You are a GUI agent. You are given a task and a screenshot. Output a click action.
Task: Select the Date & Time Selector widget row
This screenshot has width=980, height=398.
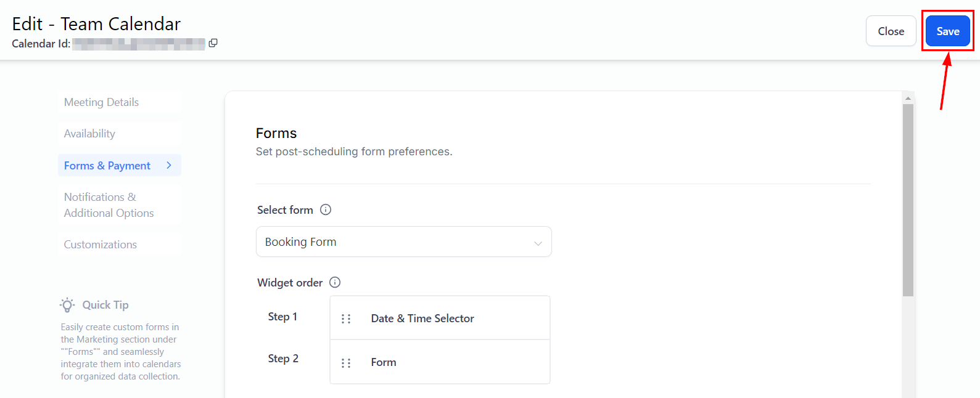[x=440, y=319]
